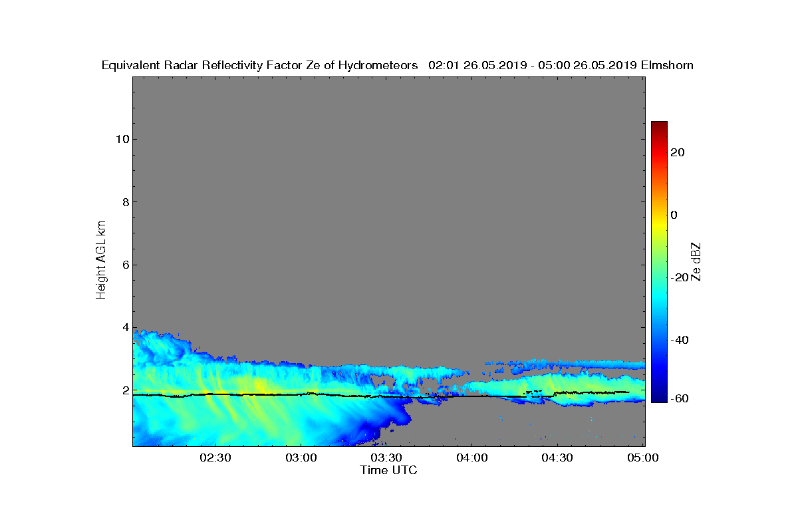Click the dark red top of colorbar
The image size is (798, 532).
[x=659, y=126]
